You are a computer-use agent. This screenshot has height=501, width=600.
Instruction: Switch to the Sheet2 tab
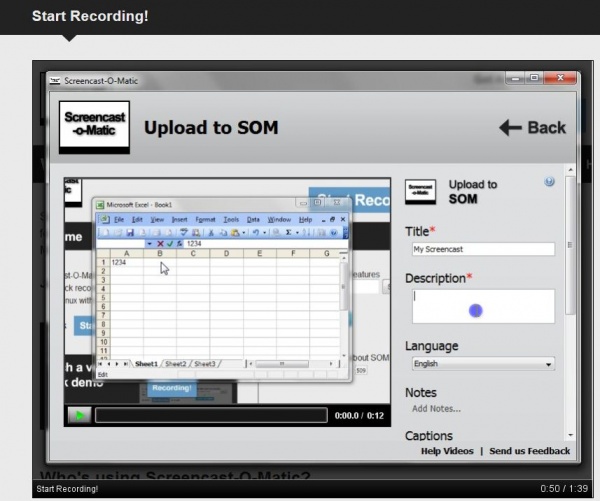175,364
